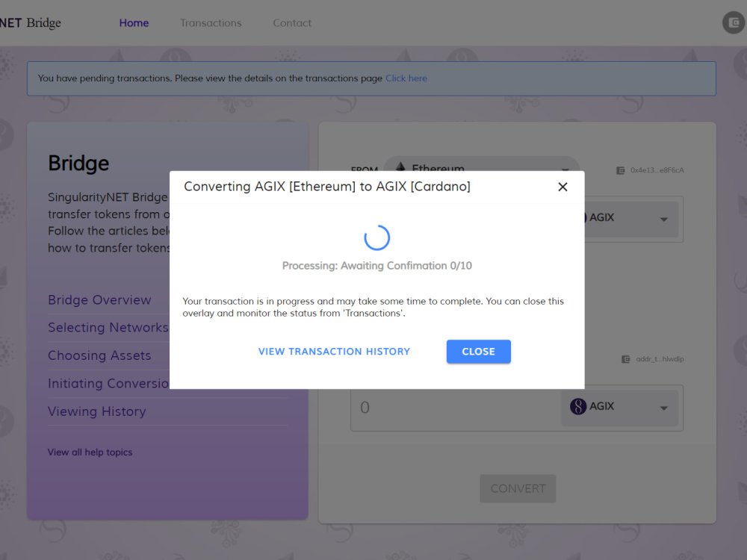Click the wallet icon in the top right corner
747x560 pixels.
pos(734,22)
